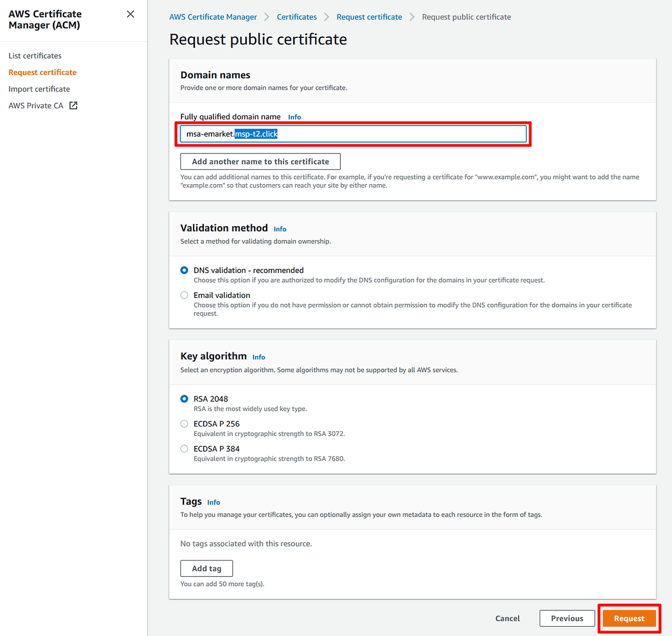Go to Certificates breadcrumb
The height and width of the screenshot is (636, 672).
(x=297, y=17)
